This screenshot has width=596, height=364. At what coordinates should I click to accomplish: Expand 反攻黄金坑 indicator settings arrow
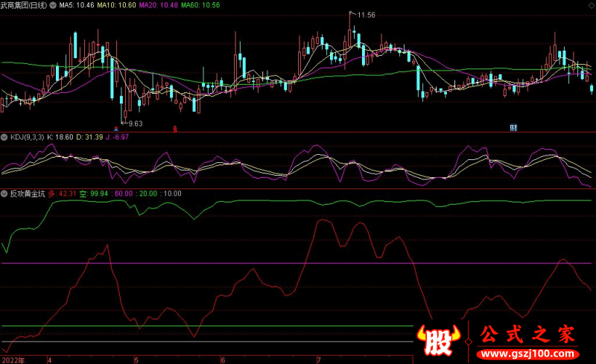point(4,194)
